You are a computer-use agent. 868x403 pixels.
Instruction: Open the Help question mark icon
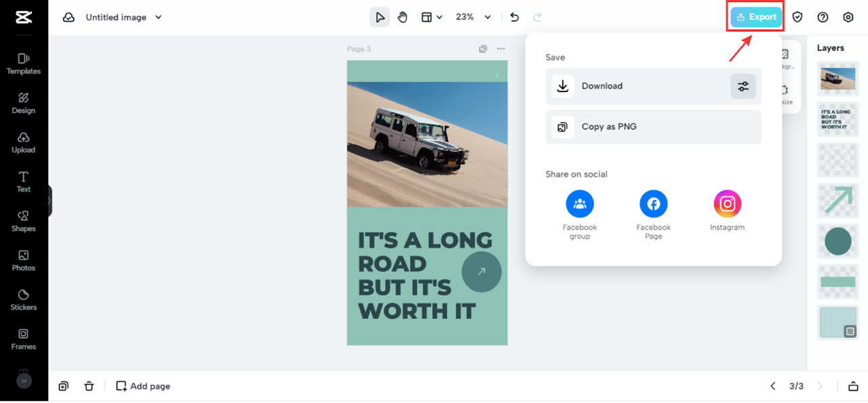point(823,17)
